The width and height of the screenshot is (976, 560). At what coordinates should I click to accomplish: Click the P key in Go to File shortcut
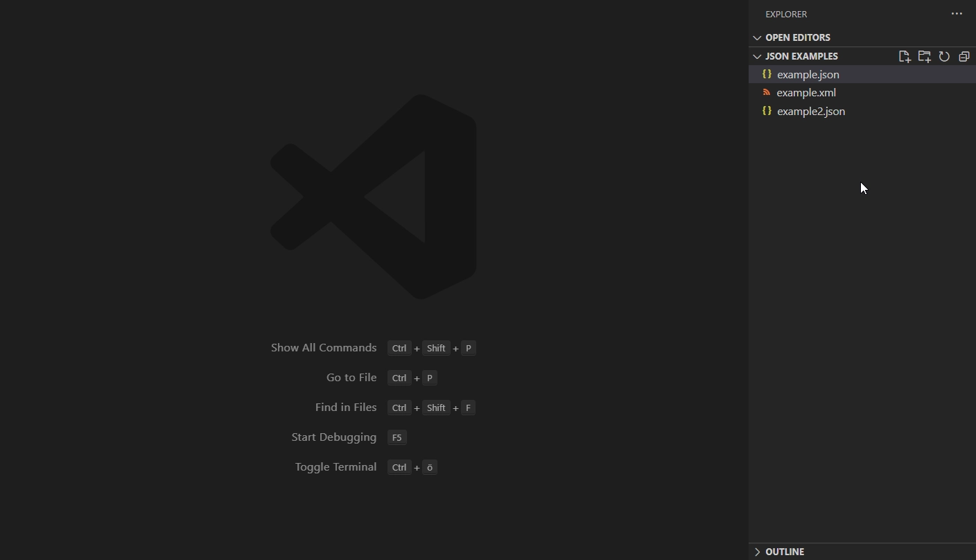[x=430, y=378]
